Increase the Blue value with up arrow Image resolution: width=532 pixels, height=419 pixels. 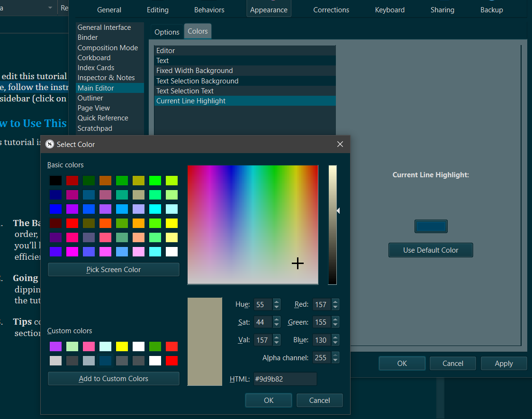click(335, 337)
